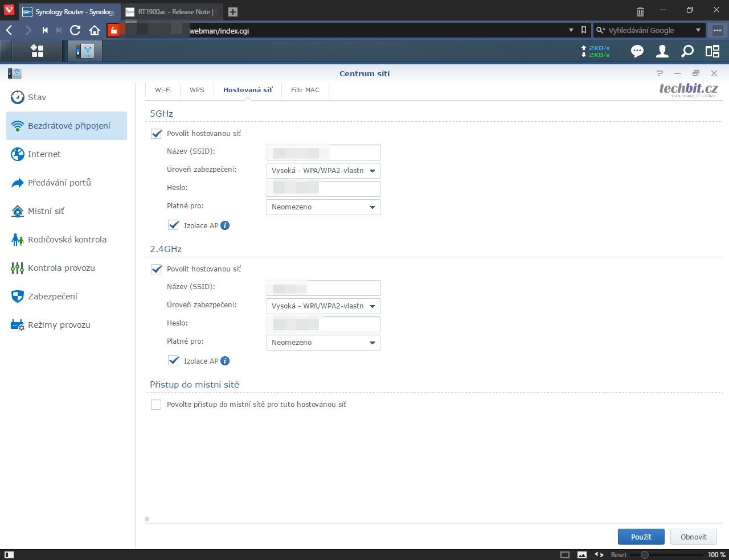Viewport: 729px width, 560px height.
Task: Open the Centrum sítí help question mark
Action: pyautogui.click(x=660, y=73)
